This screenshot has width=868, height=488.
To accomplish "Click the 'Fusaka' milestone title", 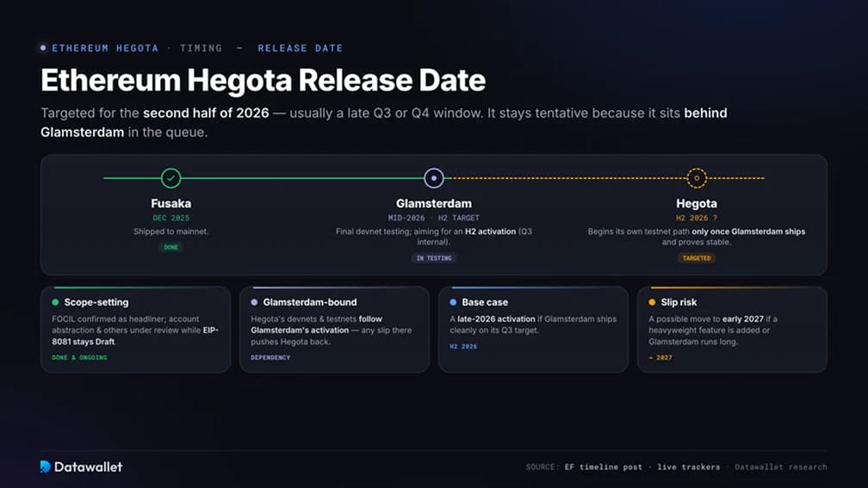I will point(171,204).
